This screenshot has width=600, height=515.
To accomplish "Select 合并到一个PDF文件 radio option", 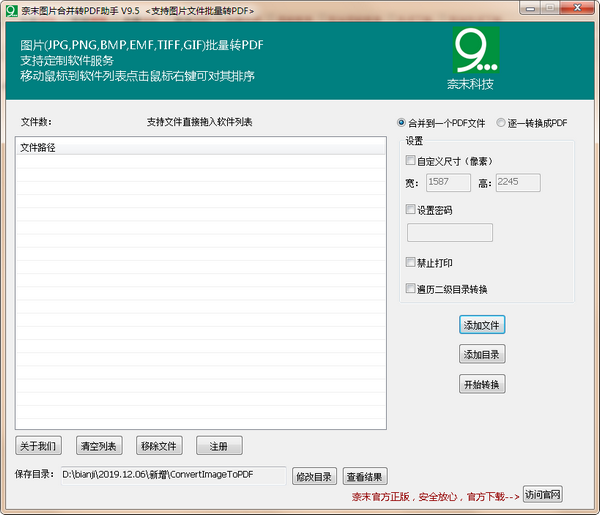I will (402, 123).
